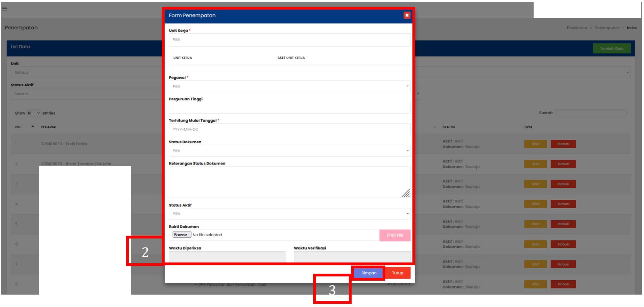Image resolution: width=644 pixels, height=307 pixels.
Task: Click Hapus button for first row
Action: click(x=563, y=144)
